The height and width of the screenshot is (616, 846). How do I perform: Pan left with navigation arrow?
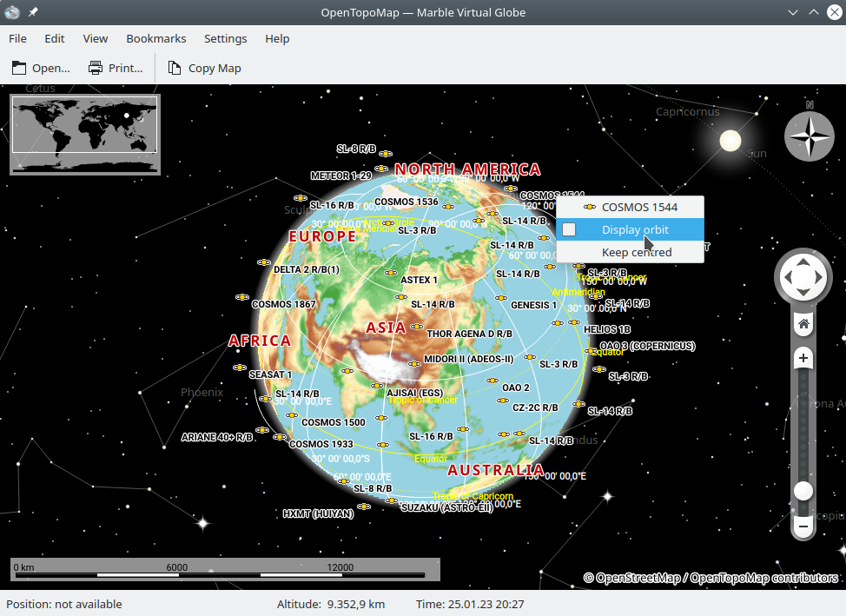pyautogui.click(x=789, y=277)
